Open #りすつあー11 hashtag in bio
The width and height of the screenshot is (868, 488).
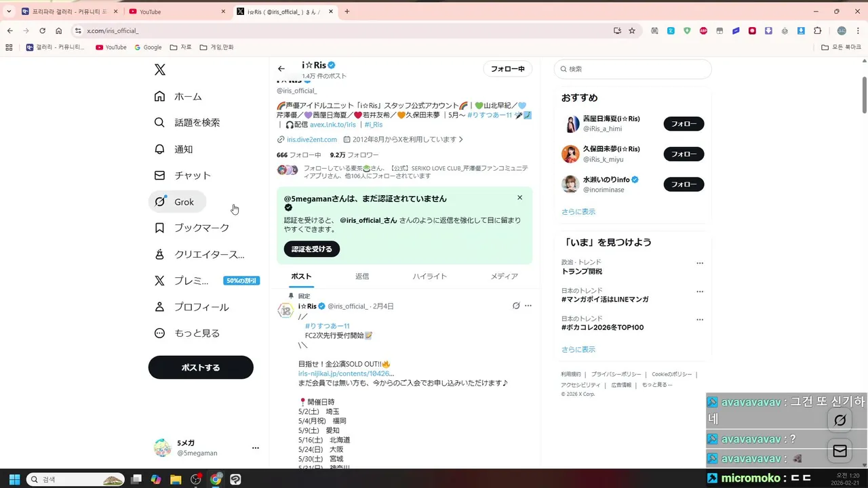coord(490,115)
